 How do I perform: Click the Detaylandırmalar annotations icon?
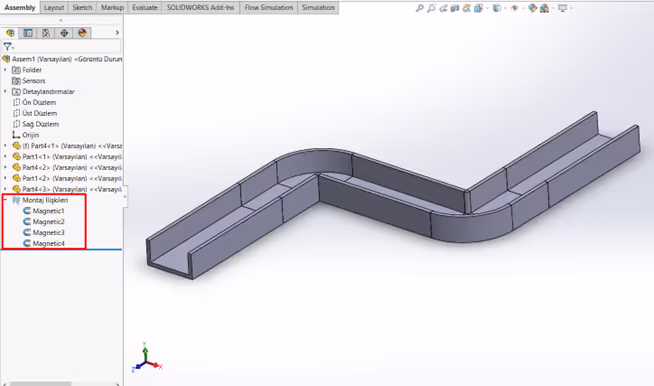(16, 91)
